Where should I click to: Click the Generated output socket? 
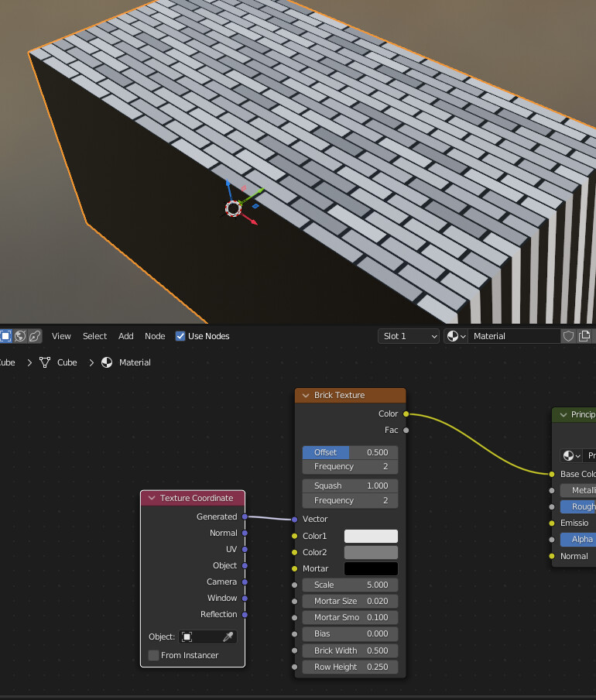pyautogui.click(x=245, y=516)
